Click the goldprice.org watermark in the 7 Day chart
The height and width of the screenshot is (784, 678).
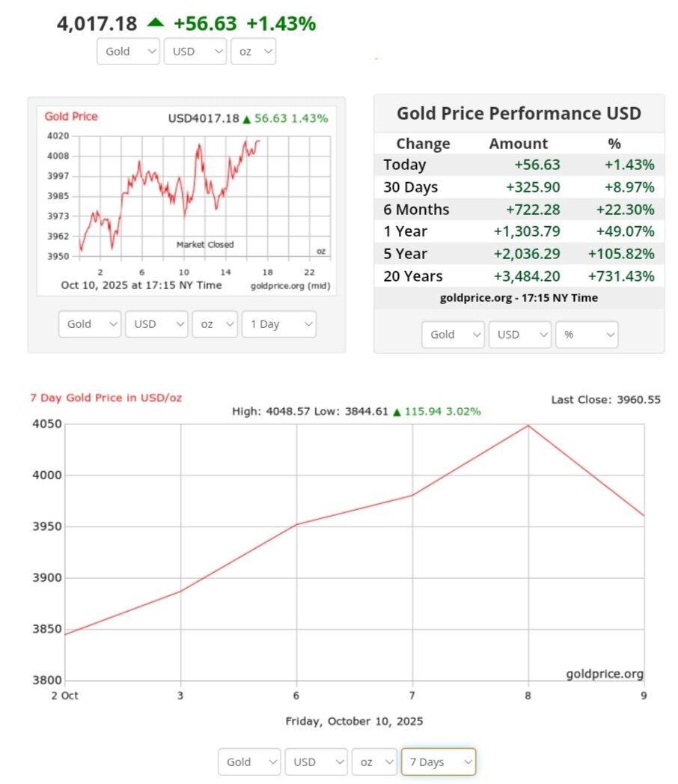605,674
